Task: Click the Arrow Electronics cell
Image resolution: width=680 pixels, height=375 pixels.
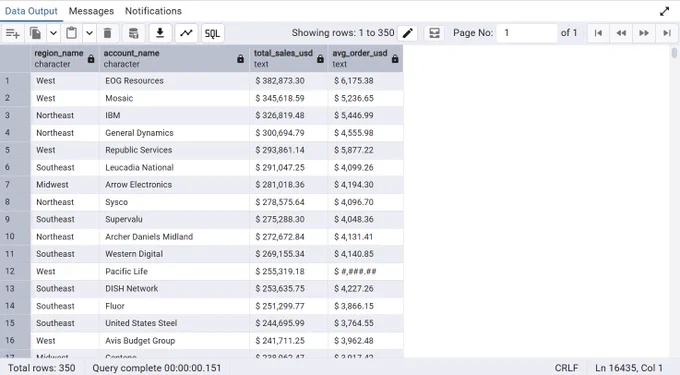Action: (175, 185)
